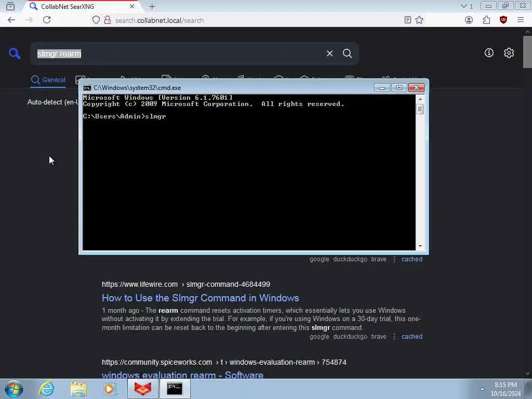This screenshot has height=399, width=532.
Task: Minimize the cmd.exe window
Action: click(x=382, y=88)
